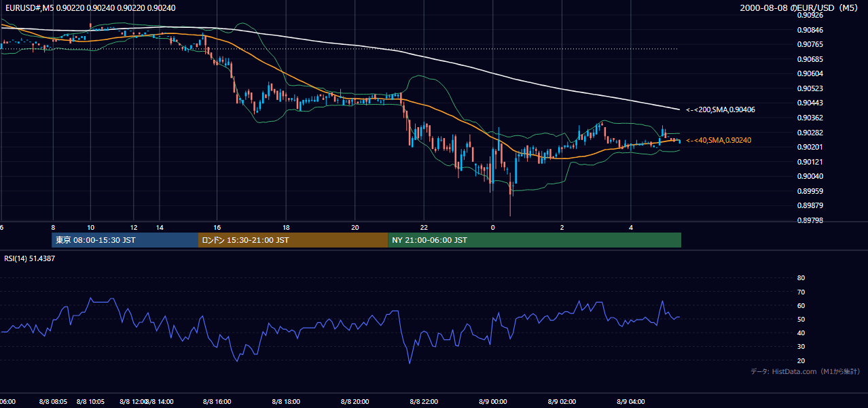The image size is (868, 408).
Task: Click price axis value 0.89798
Action: pyautogui.click(x=810, y=220)
